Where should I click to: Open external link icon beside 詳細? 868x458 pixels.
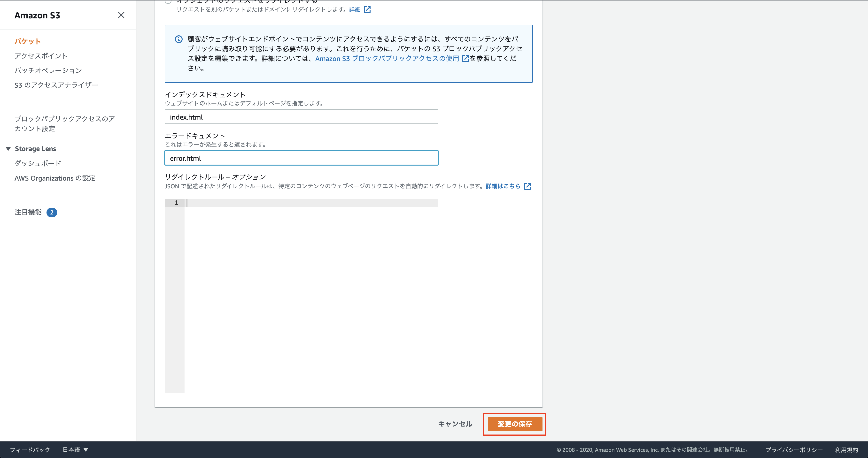pyautogui.click(x=367, y=10)
